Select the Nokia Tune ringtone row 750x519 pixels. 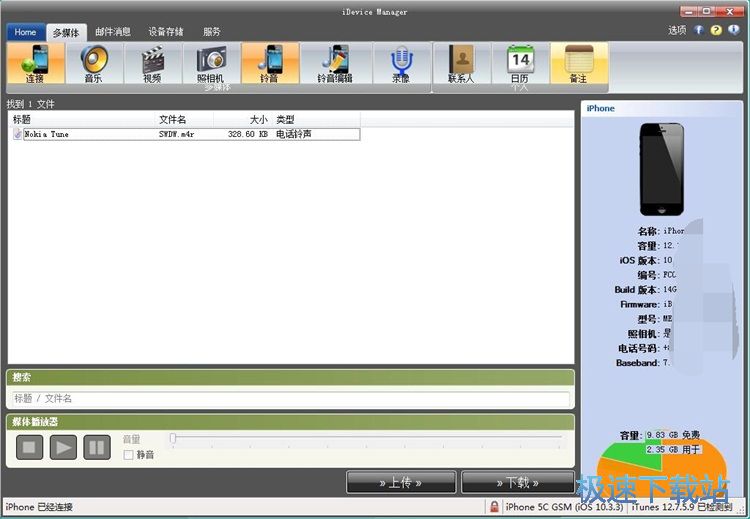point(187,134)
